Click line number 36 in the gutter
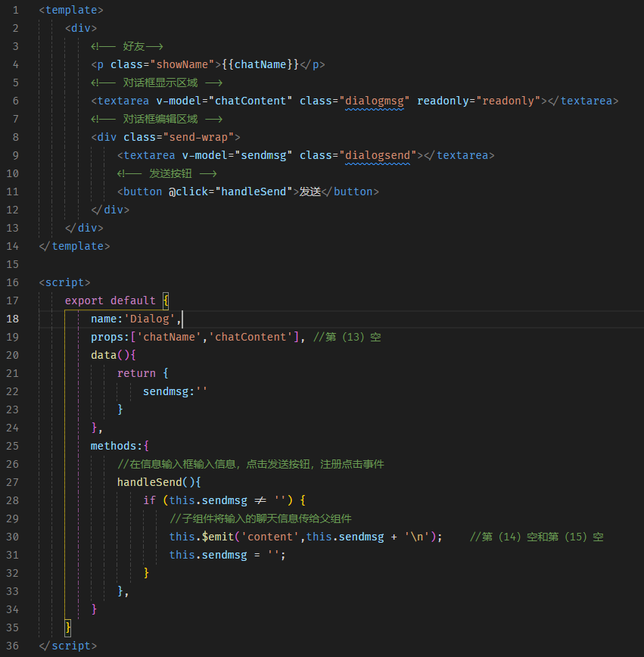 tap(13, 646)
